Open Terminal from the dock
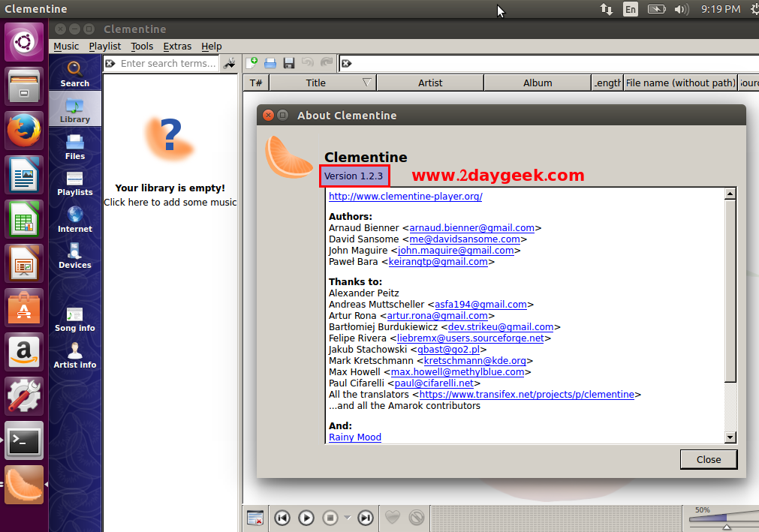 pos(24,440)
